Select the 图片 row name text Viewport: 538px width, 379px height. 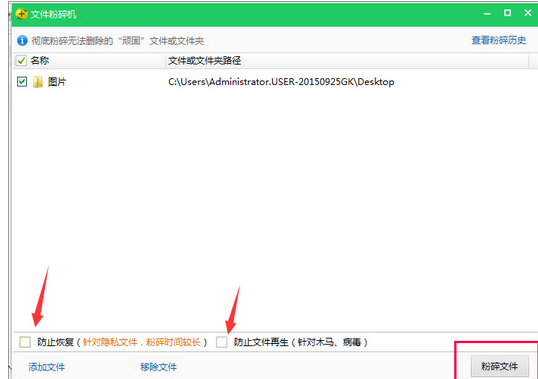click(57, 82)
